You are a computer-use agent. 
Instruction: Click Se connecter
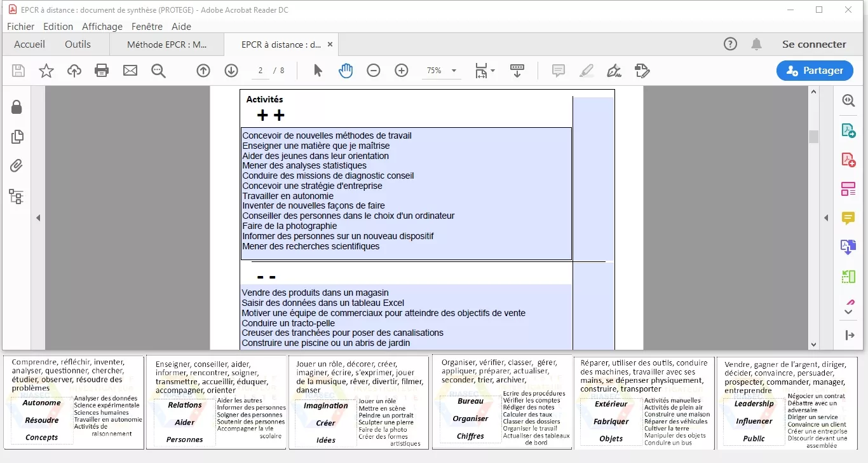814,44
